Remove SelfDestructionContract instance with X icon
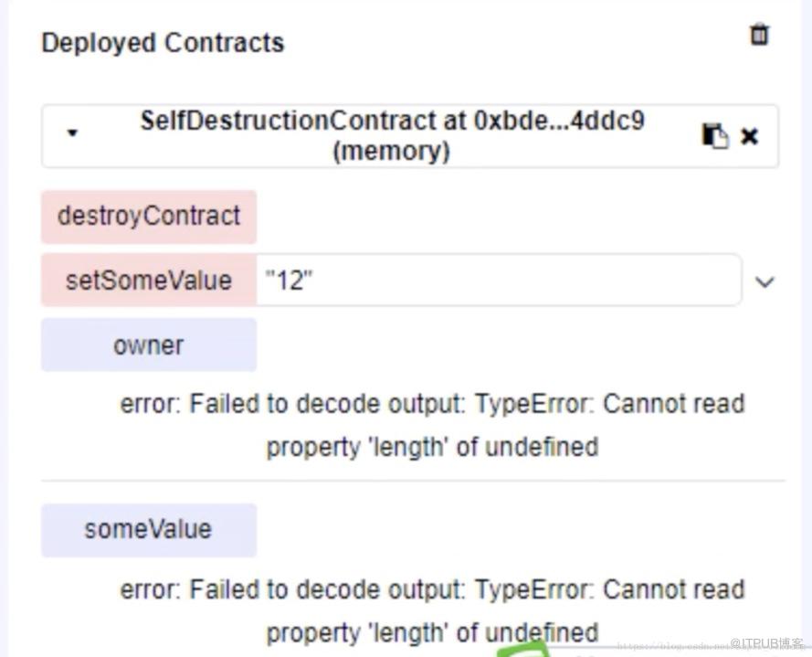Viewport: 812px width, 657px height. point(749,136)
